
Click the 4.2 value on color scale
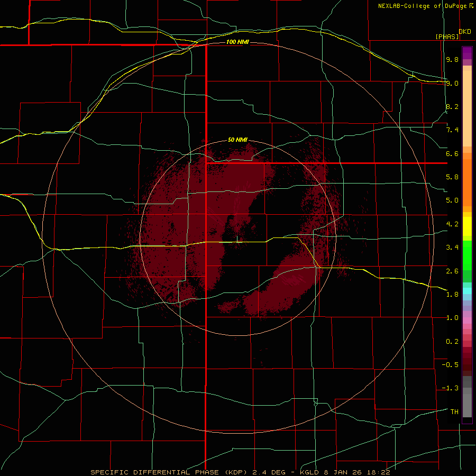click(x=452, y=224)
